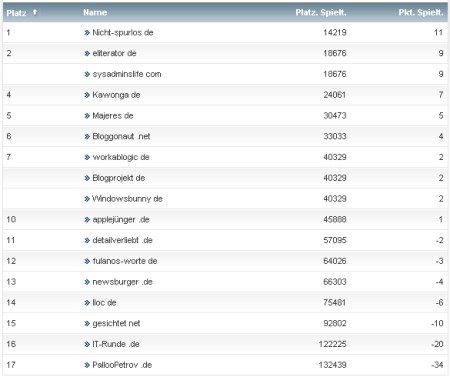Screen dimensions: 450x377
Task: Open the sysadminslife com link
Action: click(x=127, y=74)
